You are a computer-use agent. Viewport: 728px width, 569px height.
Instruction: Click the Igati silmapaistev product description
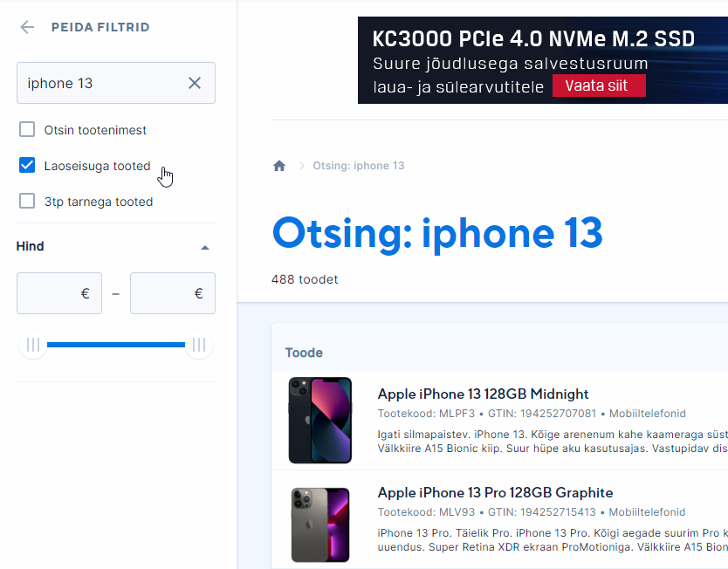coord(553,442)
